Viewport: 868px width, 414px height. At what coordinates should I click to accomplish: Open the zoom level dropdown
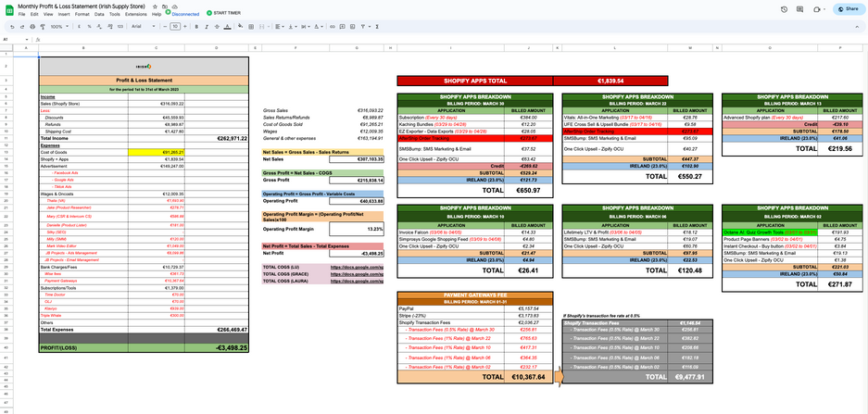57,27
